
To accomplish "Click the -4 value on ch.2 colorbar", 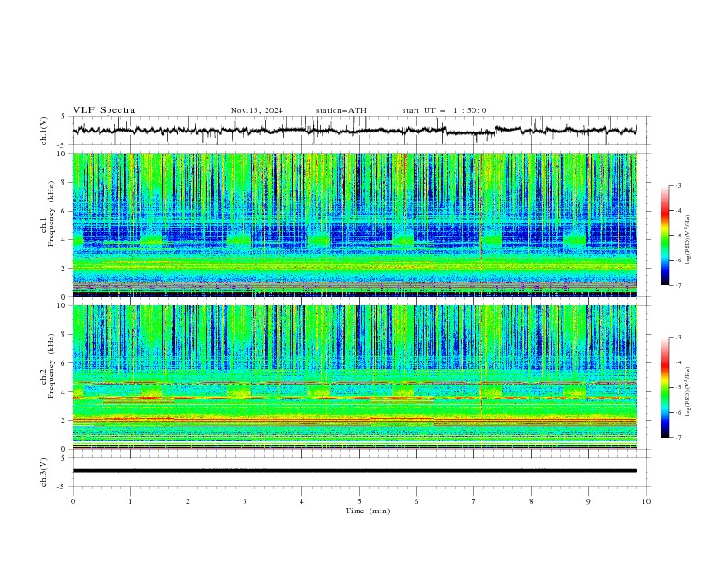I will 678,362.
